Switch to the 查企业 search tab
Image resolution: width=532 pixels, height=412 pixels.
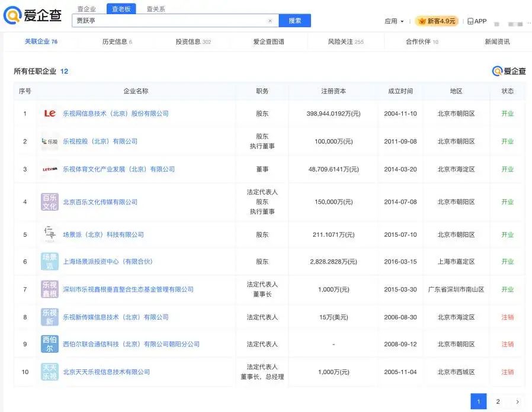pos(86,9)
